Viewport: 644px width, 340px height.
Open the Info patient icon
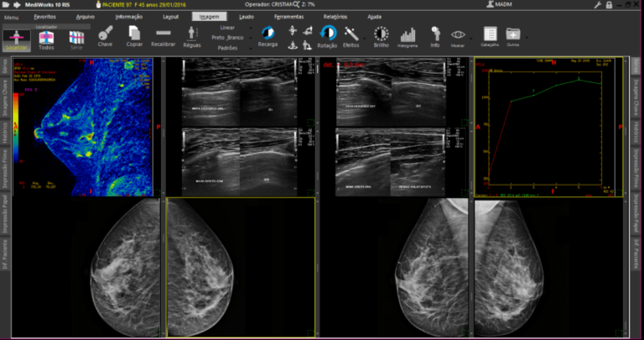point(435,37)
